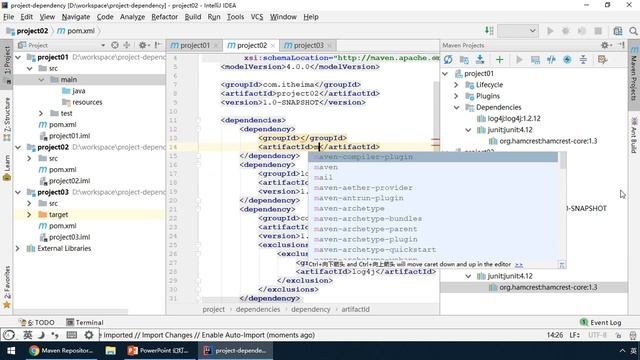The image size is (640, 360).
Task: Open Maven Settings icon in toolbar
Action: coord(602,60)
